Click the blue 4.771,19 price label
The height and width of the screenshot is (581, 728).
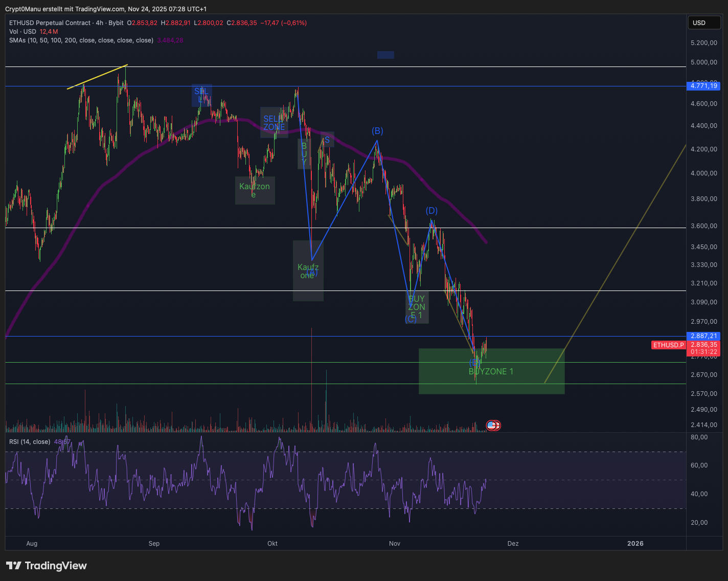point(703,86)
